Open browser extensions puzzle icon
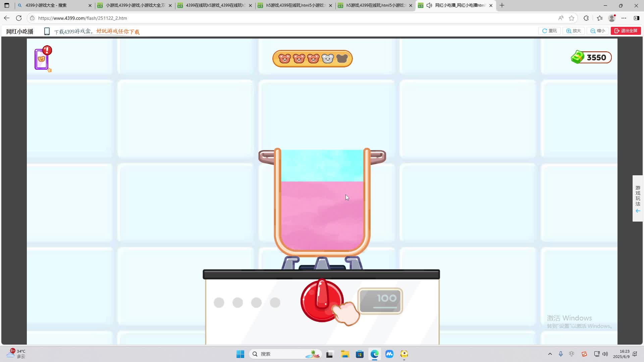 (586, 18)
